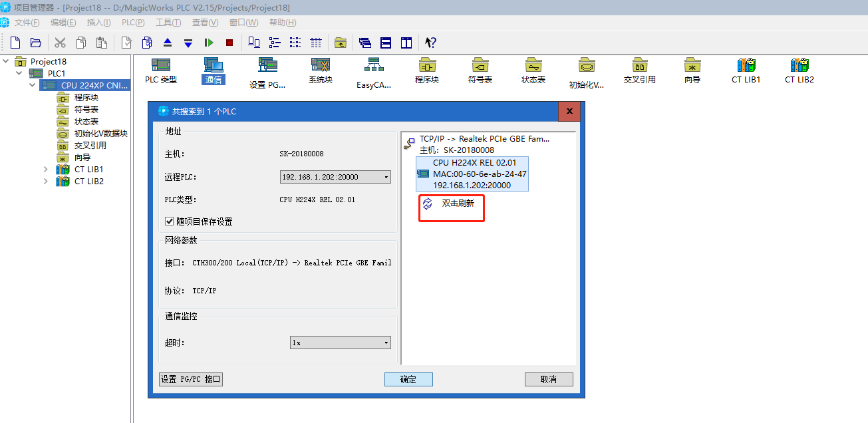Click the 设置 PG/PC 接口 button
The width and height of the screenshot is (868, 423).
191,379
